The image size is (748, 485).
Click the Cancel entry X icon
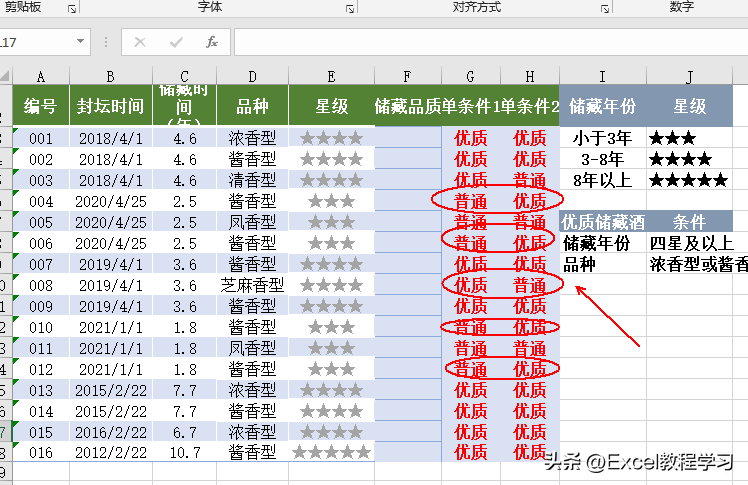click(x=140, y=42)
